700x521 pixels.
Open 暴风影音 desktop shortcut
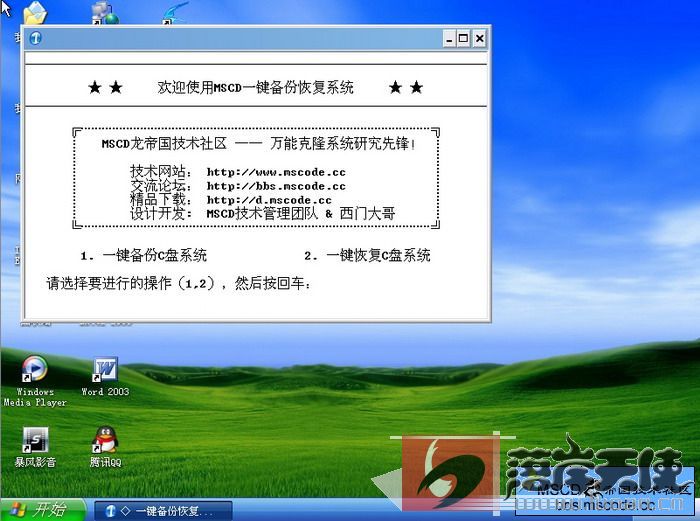tap(35, 447)
